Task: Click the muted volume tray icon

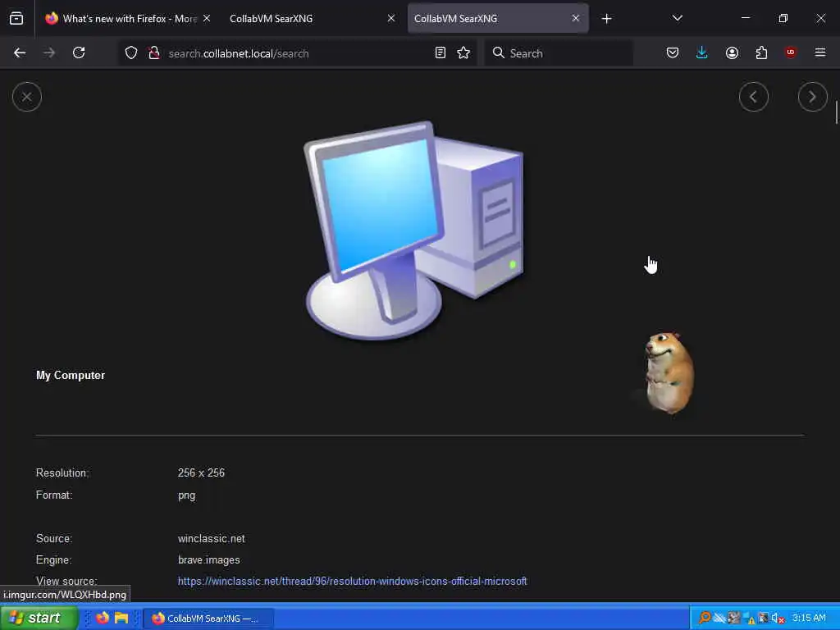Action: click(x=778, y=619)
